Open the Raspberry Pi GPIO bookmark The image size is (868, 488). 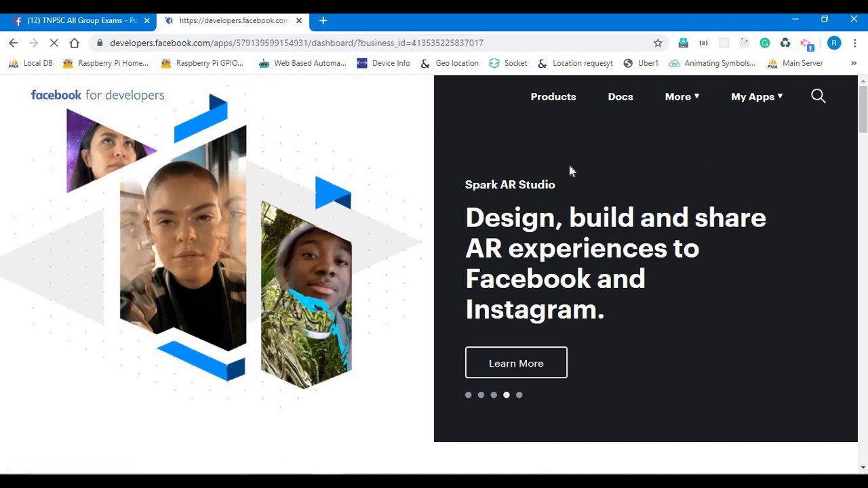[202, 63]
